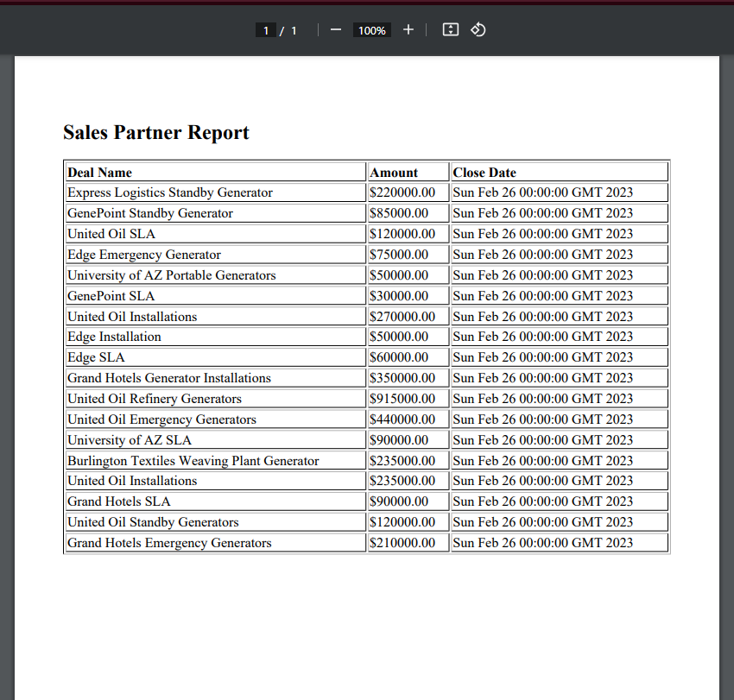Click close date of Edge SLA row
The width and height of the screenshot is (734, 700).
(x=560, y=357)
